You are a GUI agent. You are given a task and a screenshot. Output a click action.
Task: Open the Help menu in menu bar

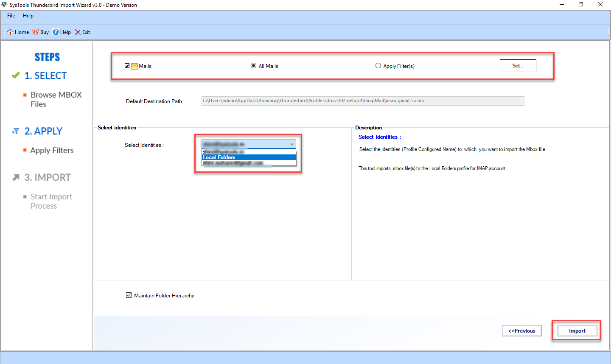pos(28,16)
